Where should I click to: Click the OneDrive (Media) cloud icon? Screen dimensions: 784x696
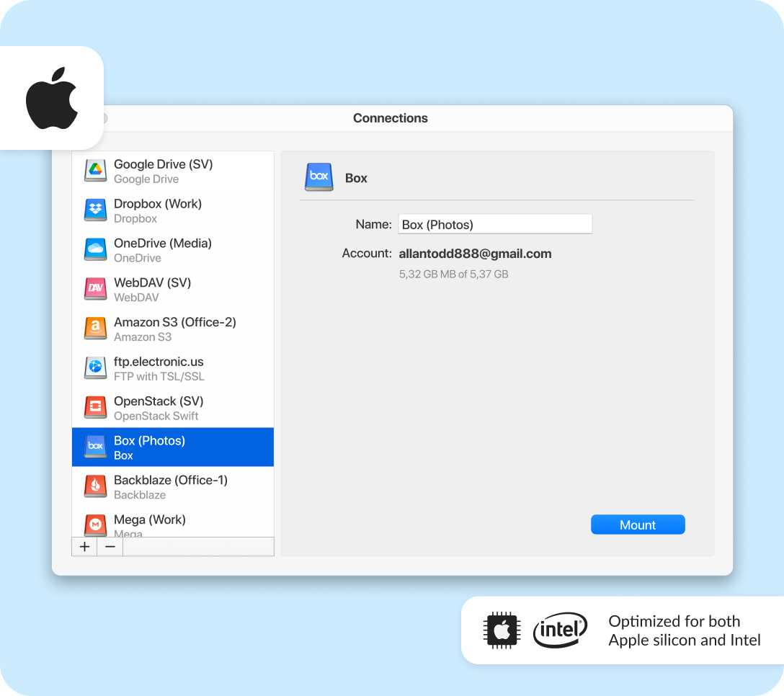tap(95, 250)
